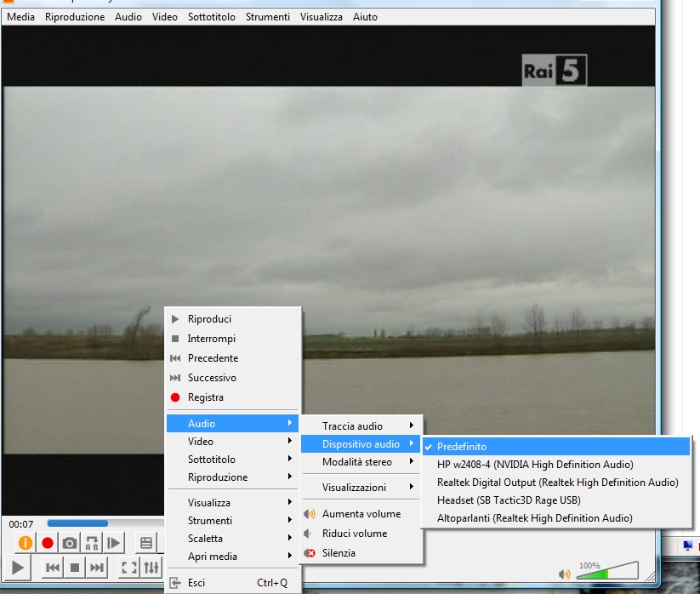This screenshot has height=594, width=700.
Task: Click the Play button in the control bar
Action: click(17, 568)
